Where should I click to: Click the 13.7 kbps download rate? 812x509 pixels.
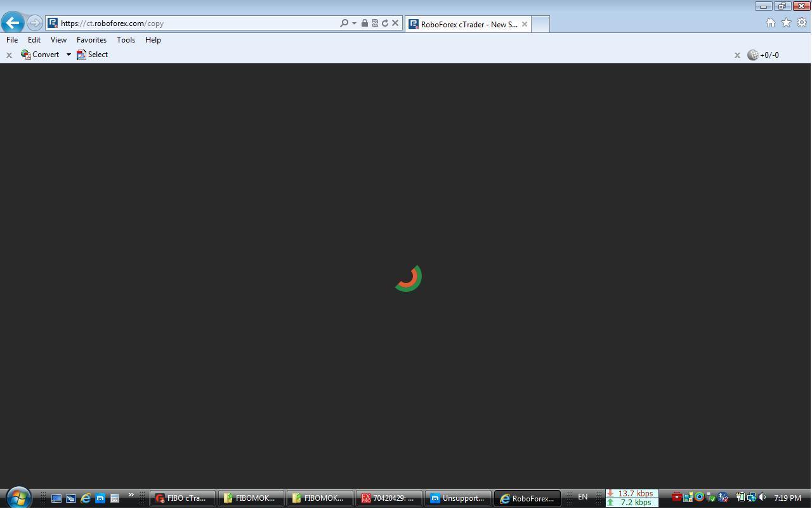pos(632,494)
